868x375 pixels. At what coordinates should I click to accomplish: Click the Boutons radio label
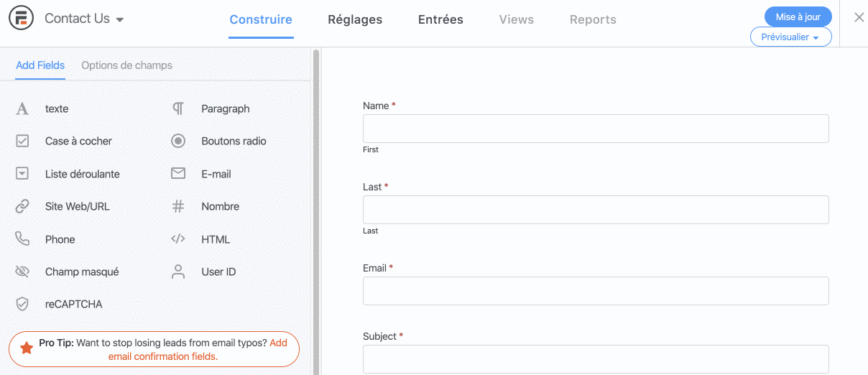coord(234,142)
